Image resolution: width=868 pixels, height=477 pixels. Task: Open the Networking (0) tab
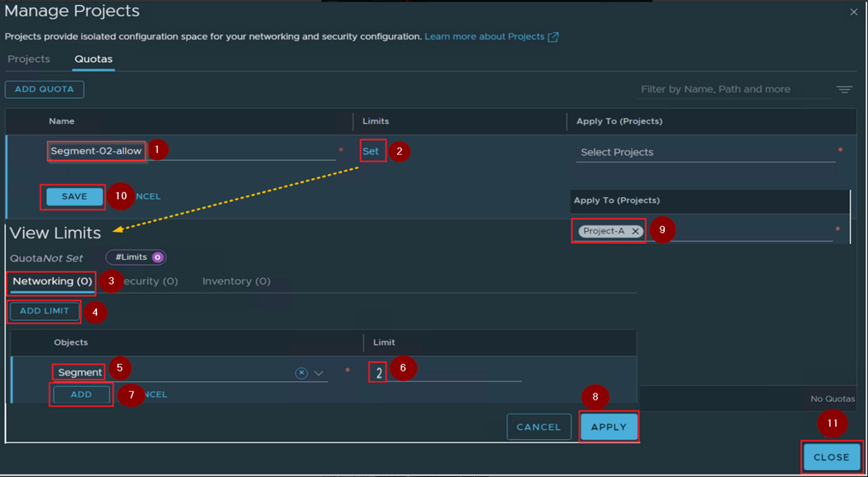[x=52, y=281]
